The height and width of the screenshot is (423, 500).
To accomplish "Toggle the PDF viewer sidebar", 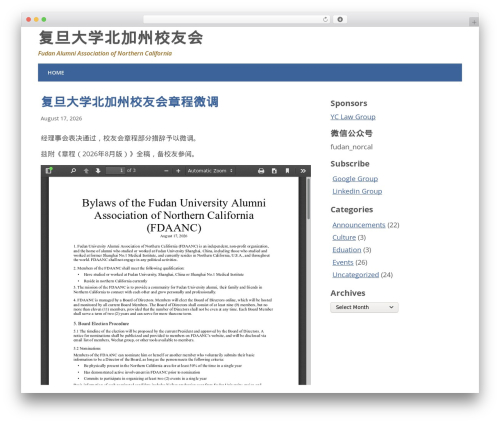I will click(x=49, y=170).
